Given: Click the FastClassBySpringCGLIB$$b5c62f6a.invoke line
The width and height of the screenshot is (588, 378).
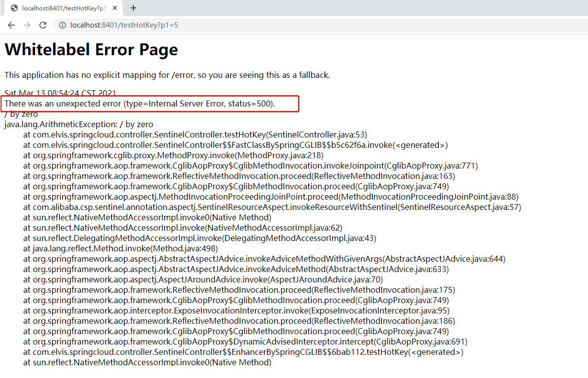Looking at the screenshot, I should pos(235,145).
